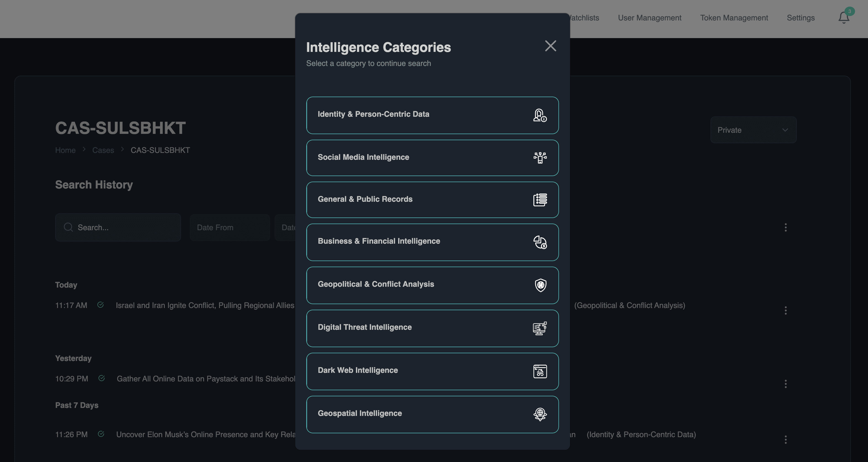868x462 pixels.
Task: Click the Geopolitical shield icon
Action: [x=540, y=285]
